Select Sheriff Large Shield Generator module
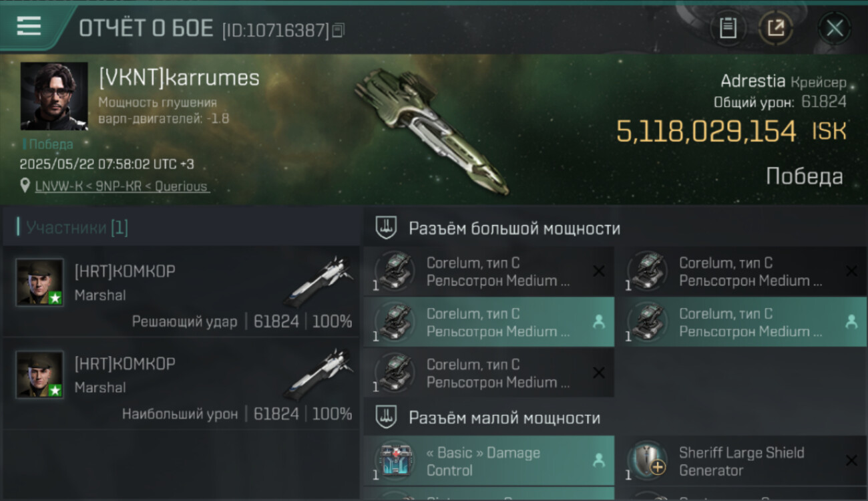868x501 pixels. tap(742, 461)
